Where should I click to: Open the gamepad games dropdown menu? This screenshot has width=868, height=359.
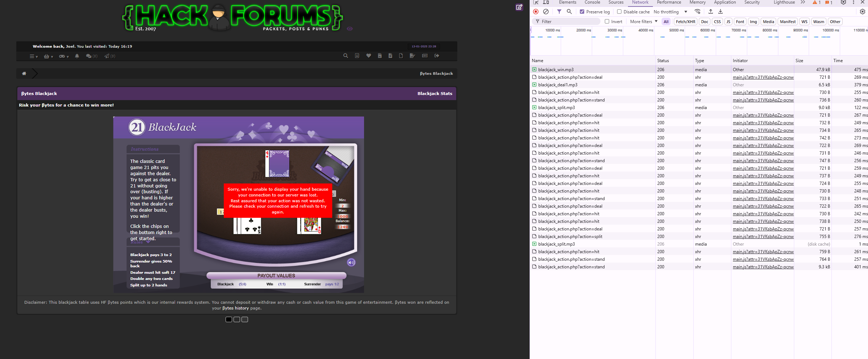[64, 56]
